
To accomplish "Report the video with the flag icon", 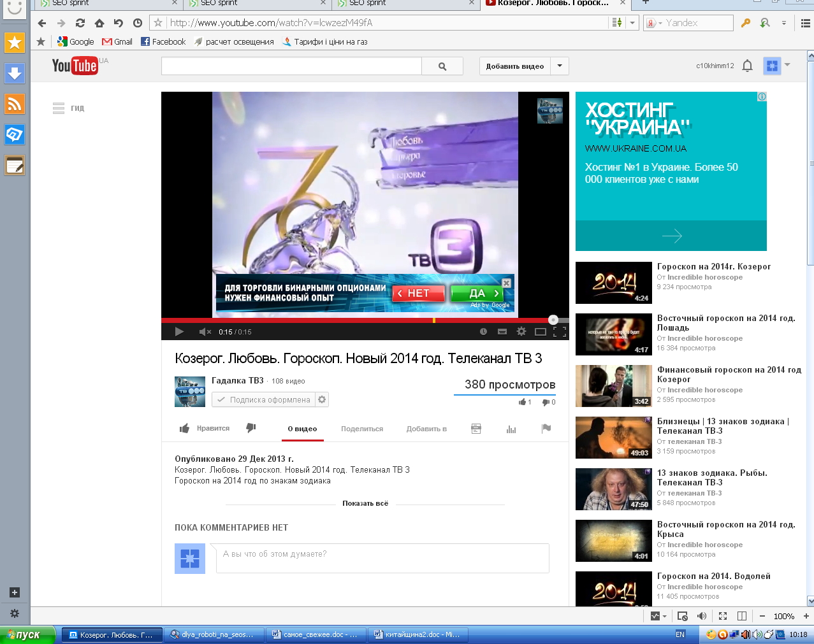I will (x=546, y=429).
